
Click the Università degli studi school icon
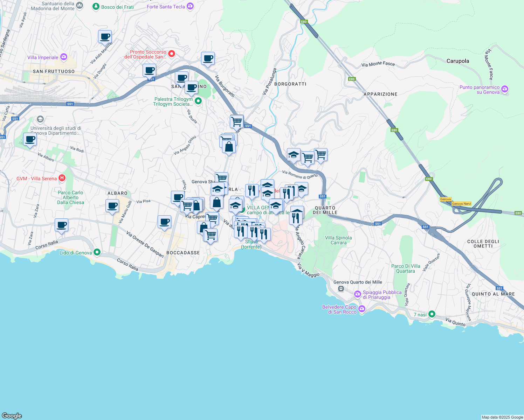click(40, 119)
